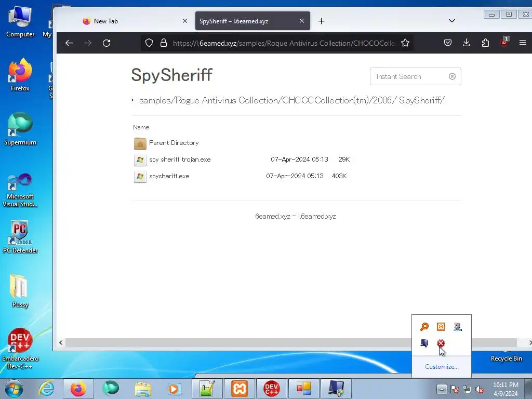Open Windows Explorer from the taskbar

143,389
